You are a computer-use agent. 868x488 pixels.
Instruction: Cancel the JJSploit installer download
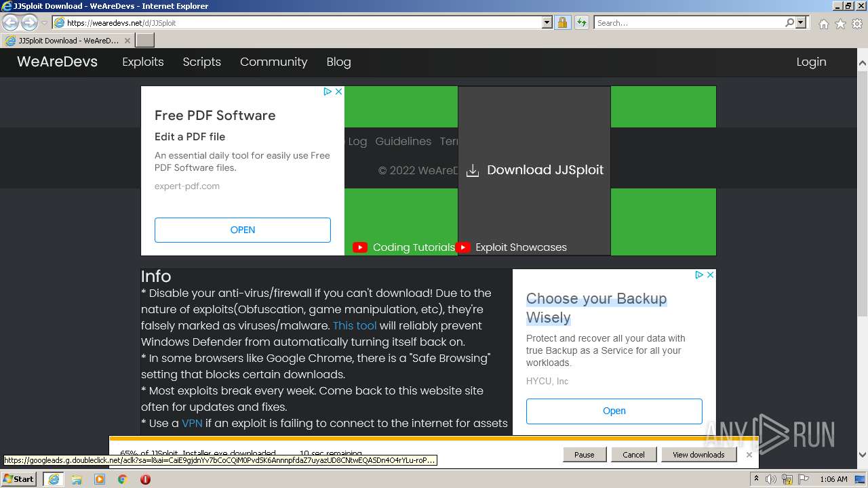click(633, 455)
